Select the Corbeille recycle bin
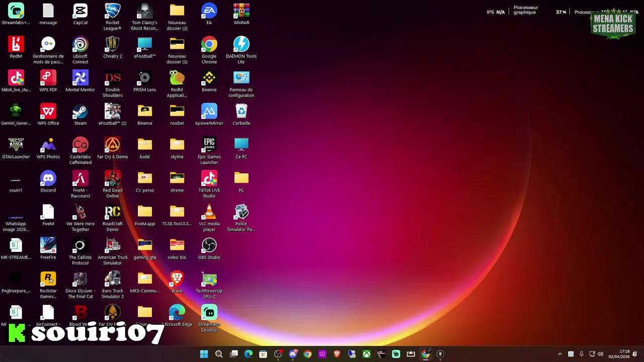Viewport: 644px width, 362px height. tap(242, 115)
